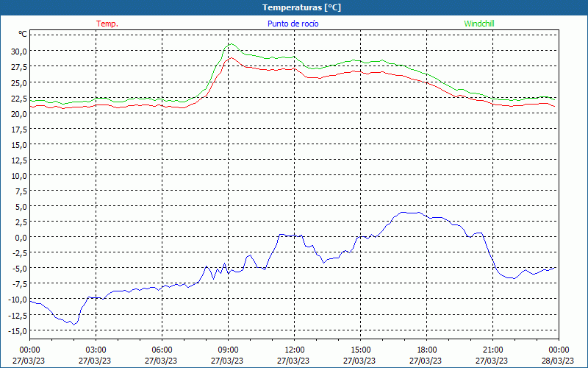
Task: Click the 7,5 y-axis value
Action: click(x=21, y=191)
